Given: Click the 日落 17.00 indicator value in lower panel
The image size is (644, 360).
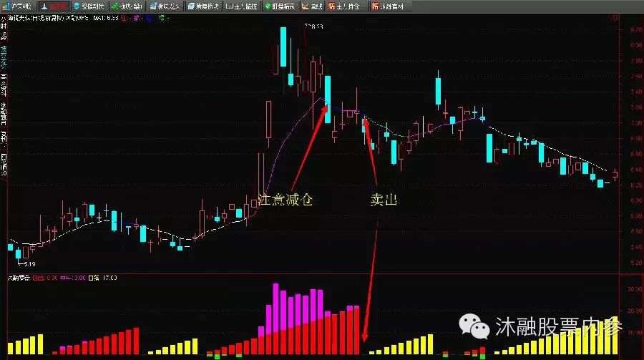Looking at the screenshot, I should pyautogui.click(x=102, y=278).
